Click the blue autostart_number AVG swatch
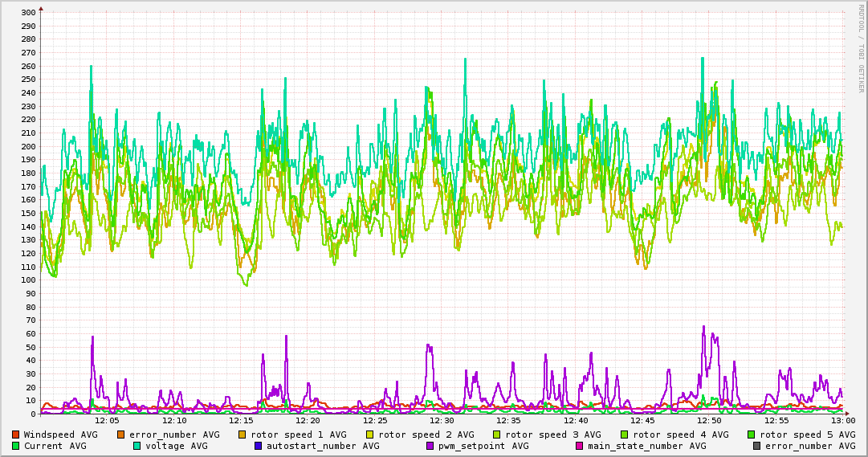 tap(259, 446)
